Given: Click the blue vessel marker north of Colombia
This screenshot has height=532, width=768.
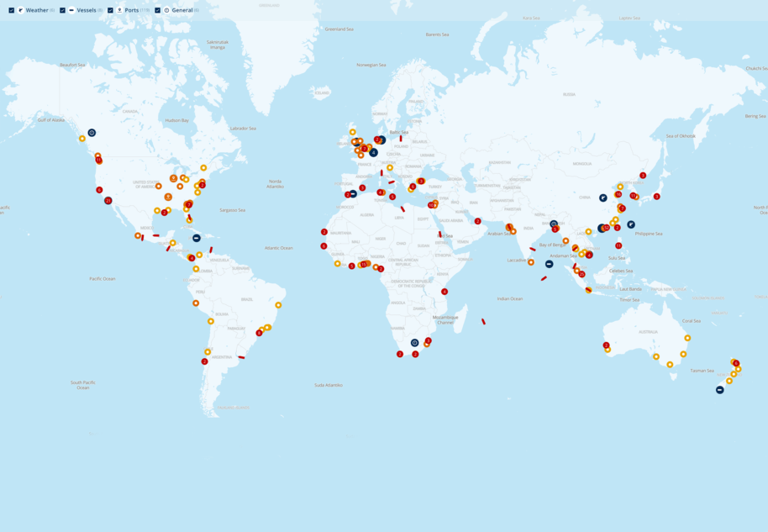Looking at the screenshot, I should 197,239.
